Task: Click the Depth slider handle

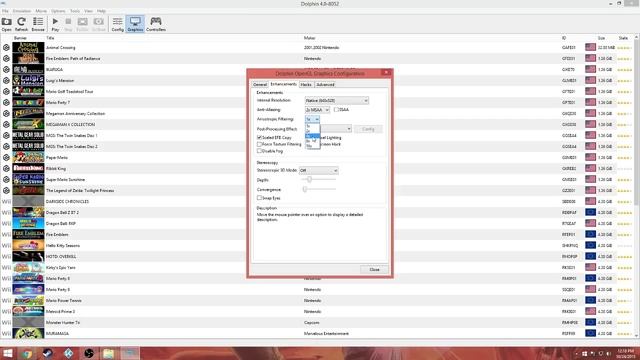Action: [x=309, y=180]
